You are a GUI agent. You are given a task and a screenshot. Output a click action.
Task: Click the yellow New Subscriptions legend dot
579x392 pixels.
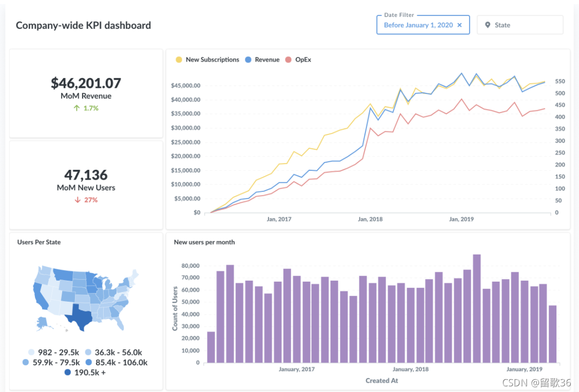[x=179, y=60]
